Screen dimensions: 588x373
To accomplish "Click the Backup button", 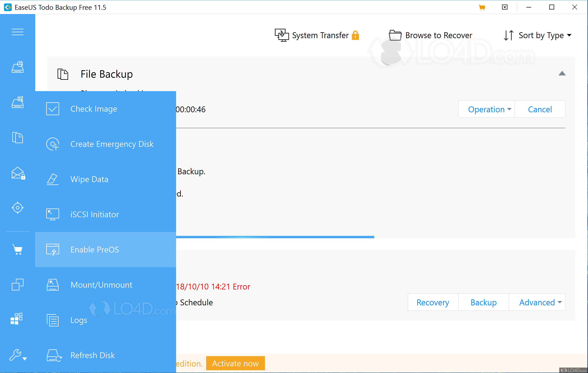I will tap(483, 302).
